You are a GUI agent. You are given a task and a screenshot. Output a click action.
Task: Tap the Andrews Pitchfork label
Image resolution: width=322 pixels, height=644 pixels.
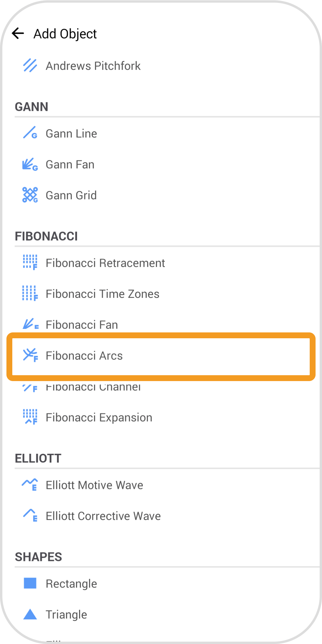tap(93, 66)
